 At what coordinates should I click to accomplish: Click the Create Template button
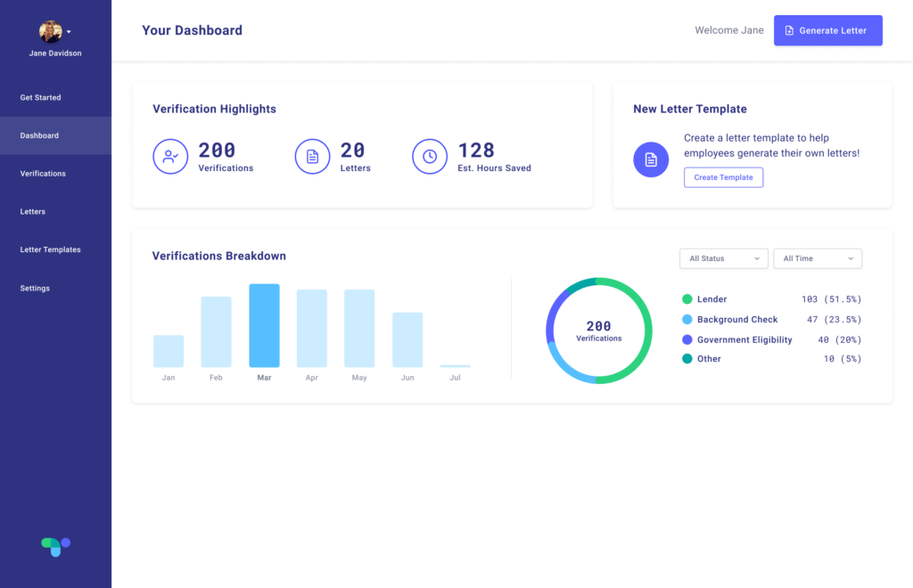pyautogui.click(x=723, y=177)
